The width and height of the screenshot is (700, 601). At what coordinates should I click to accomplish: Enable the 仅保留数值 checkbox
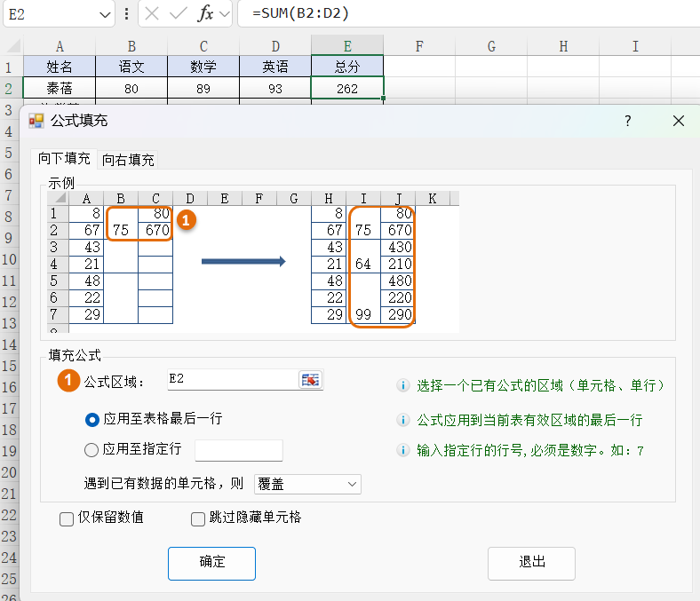[67, 519]
